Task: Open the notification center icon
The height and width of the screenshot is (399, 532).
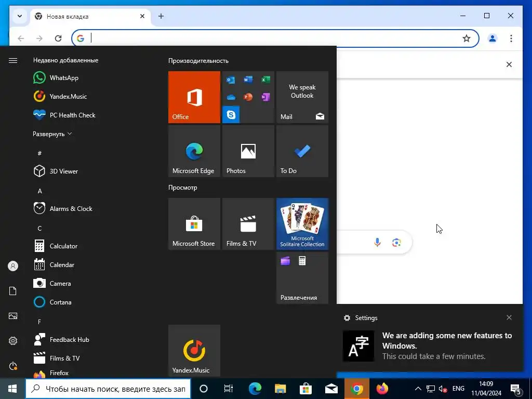Action: 516,389
